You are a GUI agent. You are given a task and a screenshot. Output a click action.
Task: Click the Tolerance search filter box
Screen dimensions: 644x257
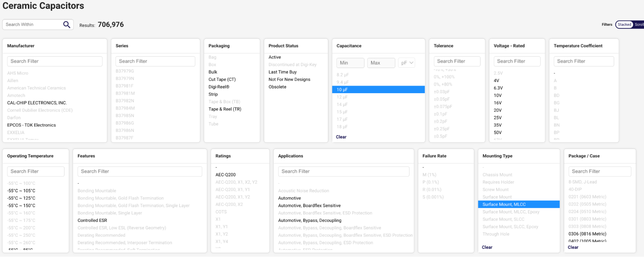pyautogui.click(x=457, y=61)
